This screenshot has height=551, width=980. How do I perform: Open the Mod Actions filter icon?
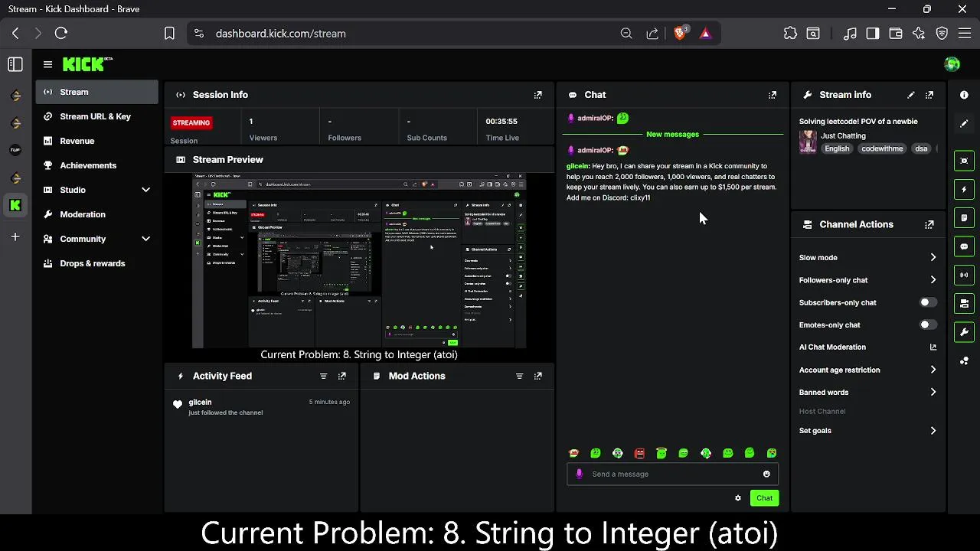[x=519, y=376]
